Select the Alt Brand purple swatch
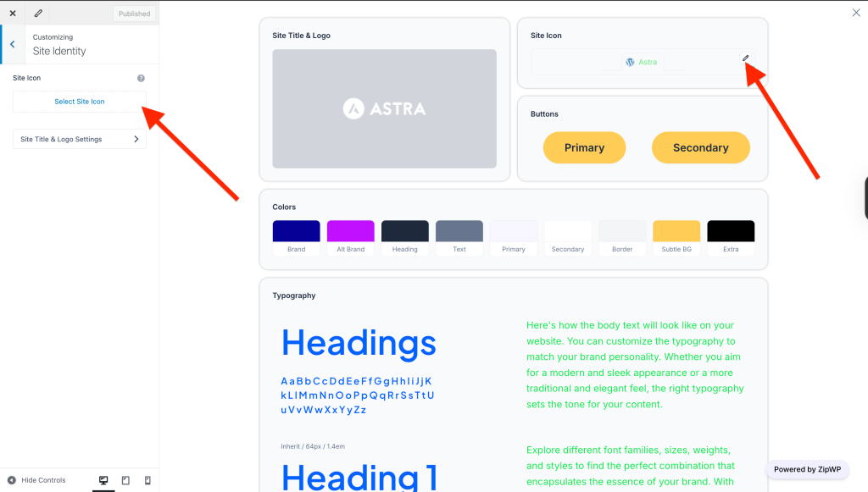The width and height of the screenshot is (868, 492). pos(350,232)
